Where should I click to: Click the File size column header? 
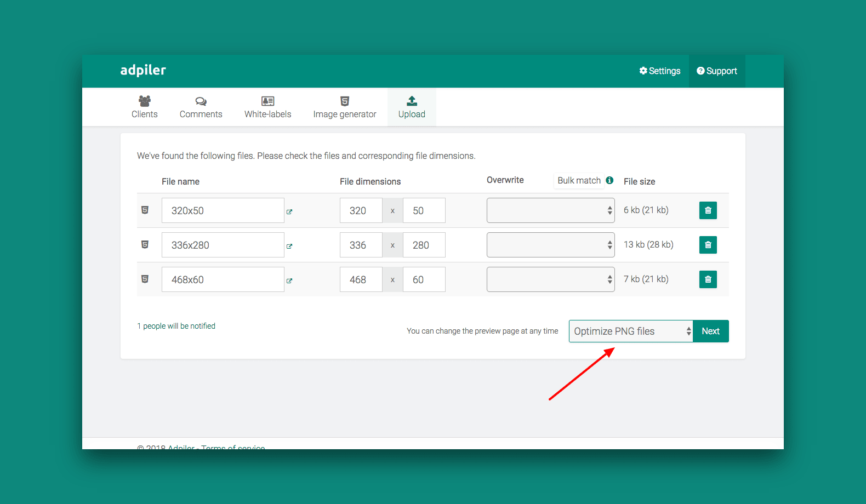tap(640, 181)
